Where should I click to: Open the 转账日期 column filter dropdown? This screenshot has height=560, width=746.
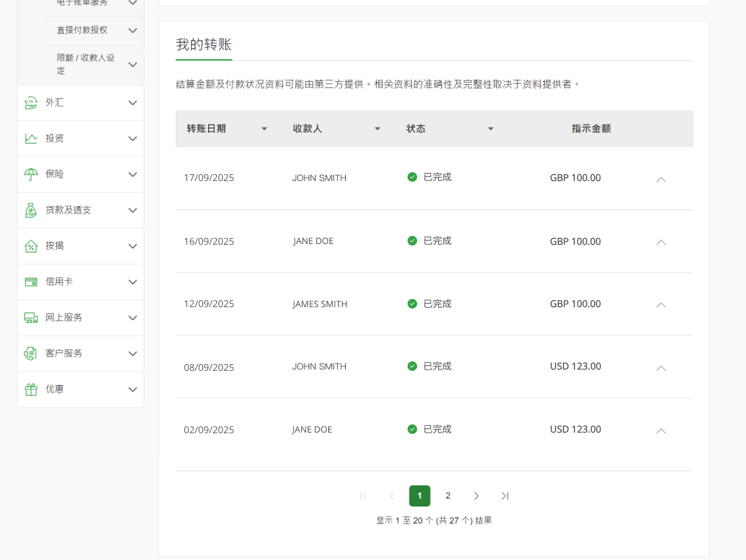pyautogui.click(x=264, y=128)
